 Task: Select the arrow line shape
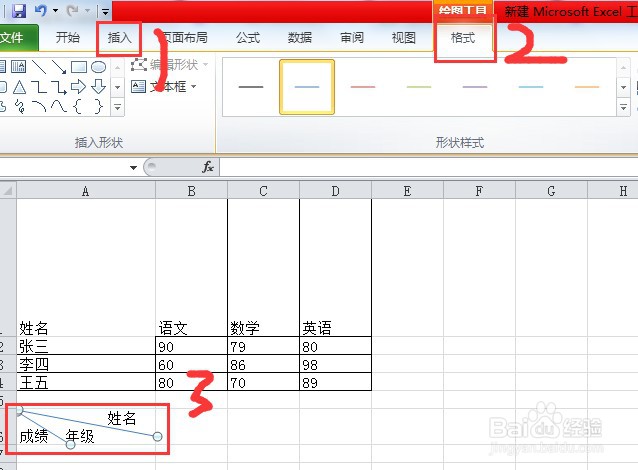[x=59, y=66]
